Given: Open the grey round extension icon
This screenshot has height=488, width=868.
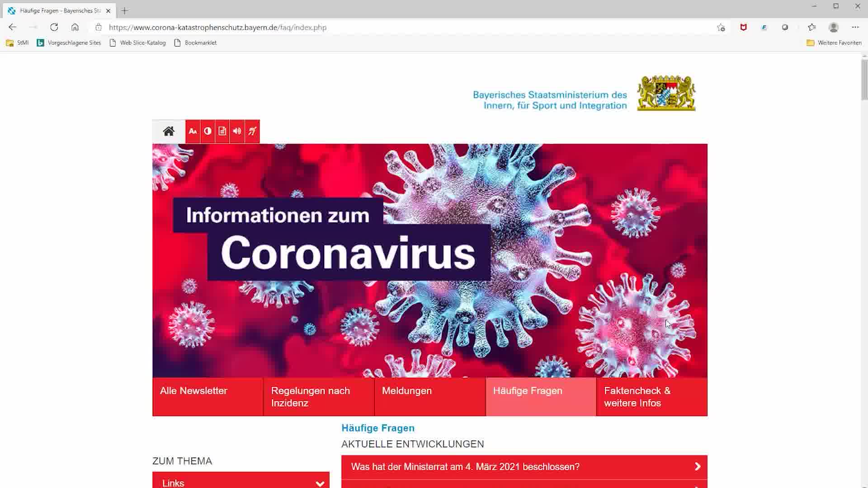Looking at the screenshot, I should (x=785, y=28).
